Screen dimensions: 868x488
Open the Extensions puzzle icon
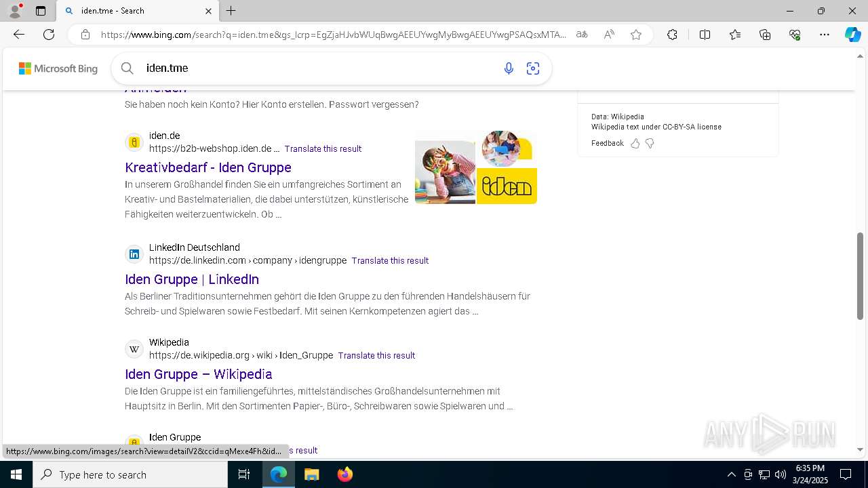point(672,35)
